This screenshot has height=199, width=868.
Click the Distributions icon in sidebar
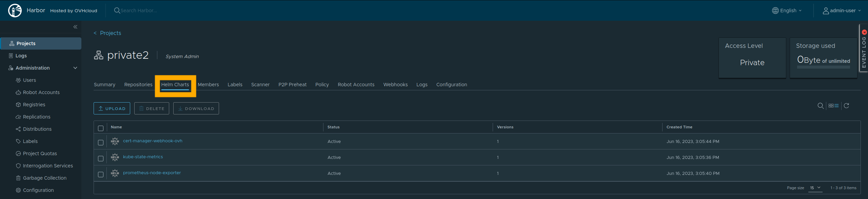18,129
